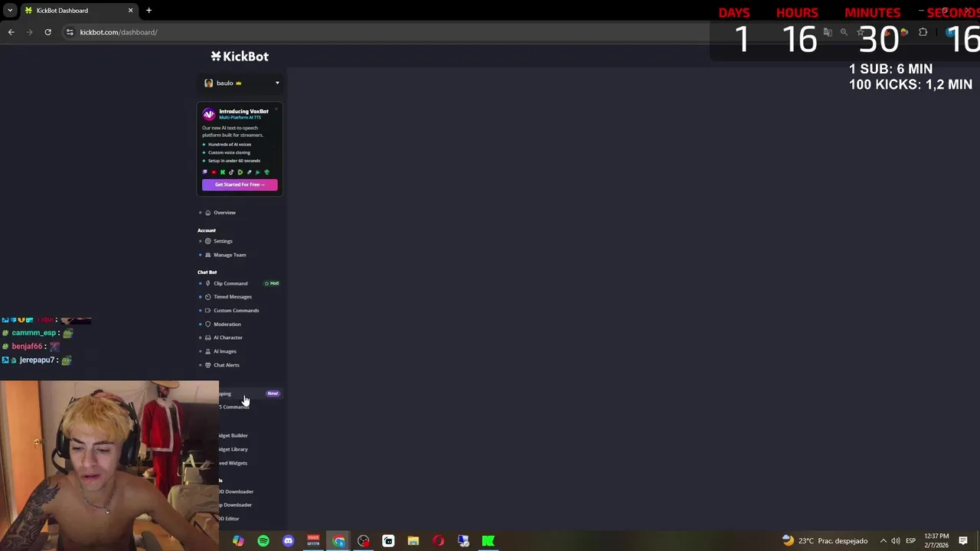Click the Clip Command icon
The width and height of the screenshot is (980, 551).
(x=207, y=283)
